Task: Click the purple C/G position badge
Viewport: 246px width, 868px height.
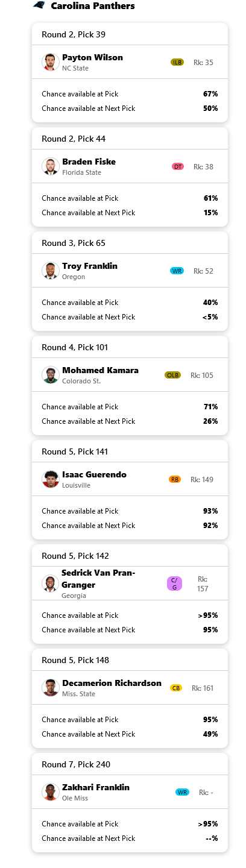Action: coord(174,583)
